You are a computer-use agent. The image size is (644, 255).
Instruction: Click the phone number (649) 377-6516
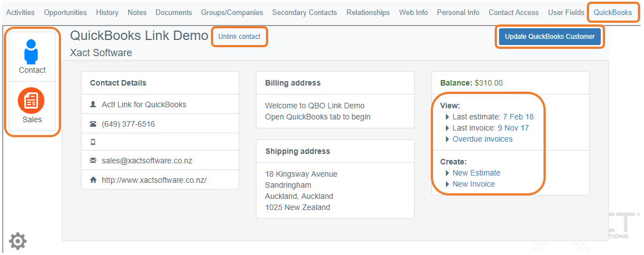point(128,124)
